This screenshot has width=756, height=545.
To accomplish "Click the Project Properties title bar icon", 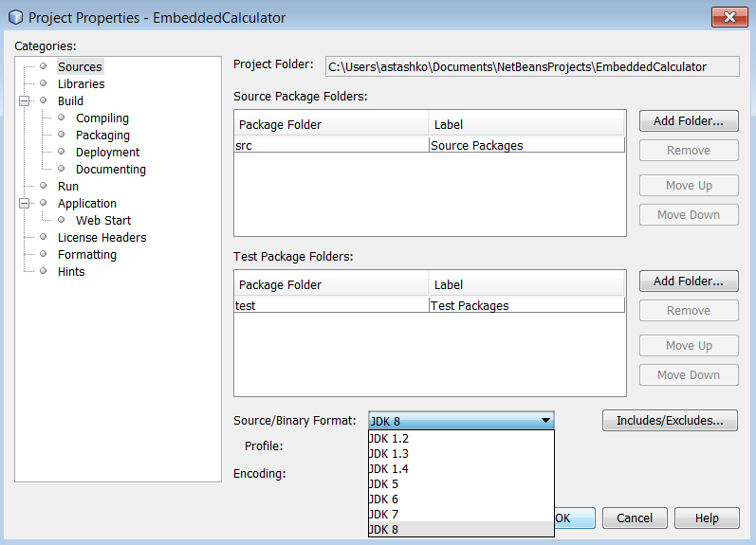I will [15, 17].
